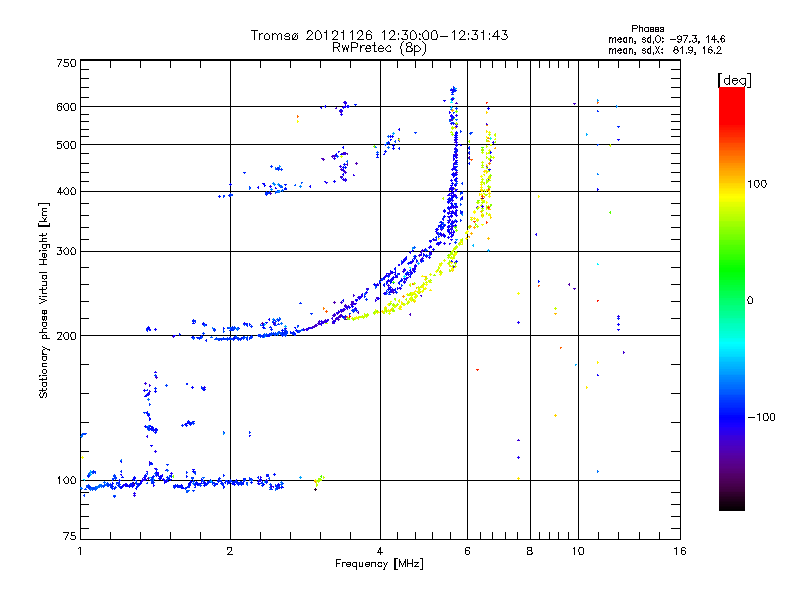Click the x-axis tick label '1'
The height and width of the screenshot is (600, 800).
pyautogui.click(x=80, y=551)
